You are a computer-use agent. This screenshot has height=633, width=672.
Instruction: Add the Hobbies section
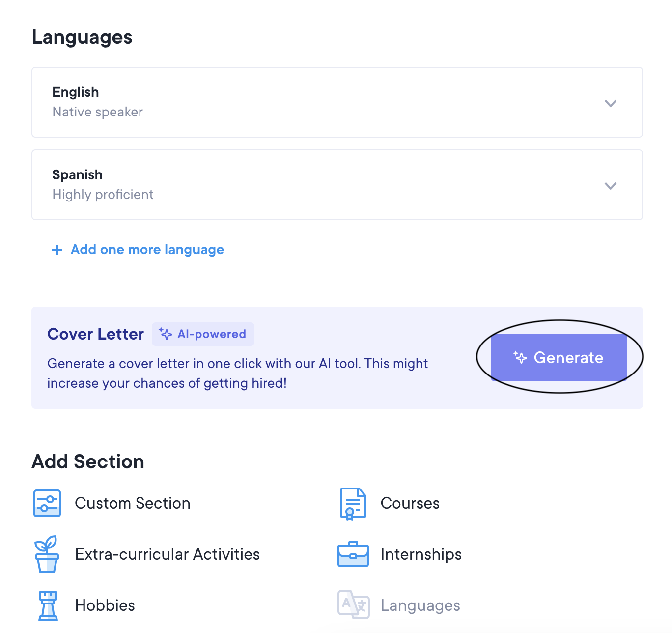point(105,605)
